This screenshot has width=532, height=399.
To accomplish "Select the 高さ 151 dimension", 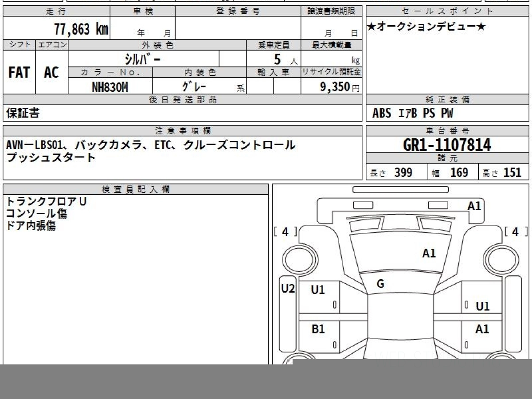I will point(502,172).
